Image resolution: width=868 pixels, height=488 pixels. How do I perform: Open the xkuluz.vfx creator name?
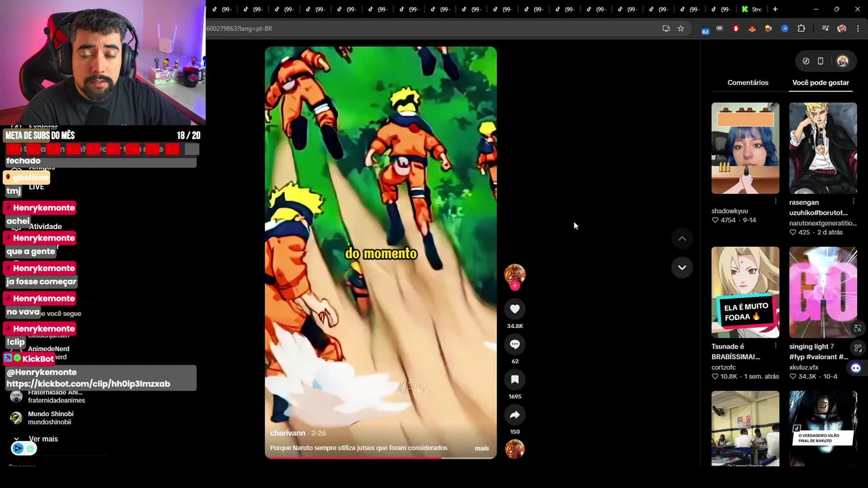coord(804,367)
